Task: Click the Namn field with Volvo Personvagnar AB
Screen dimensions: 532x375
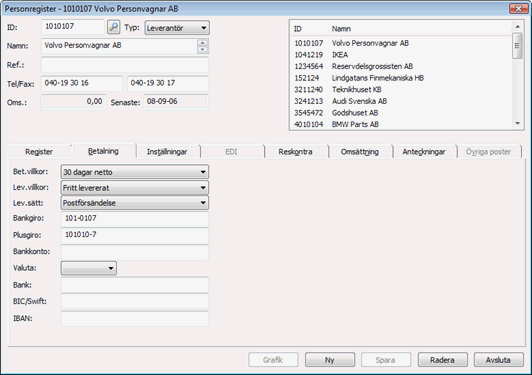Action: 119,46
